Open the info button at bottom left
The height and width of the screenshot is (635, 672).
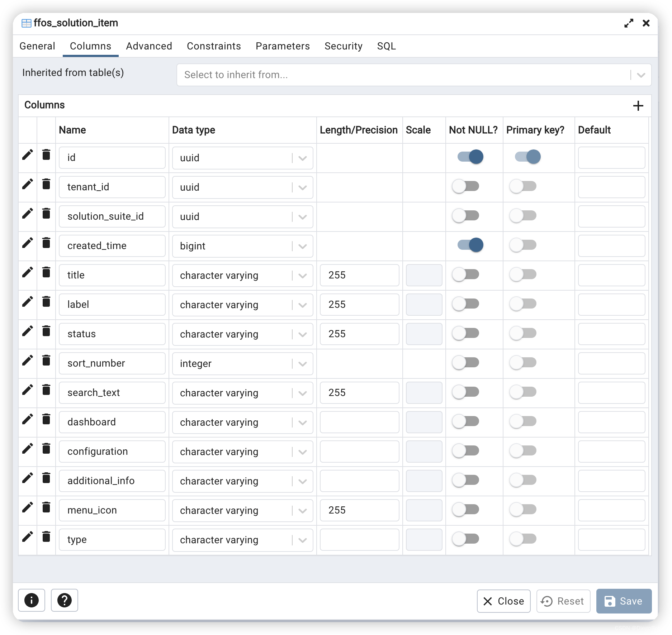[x=32, y=600]
